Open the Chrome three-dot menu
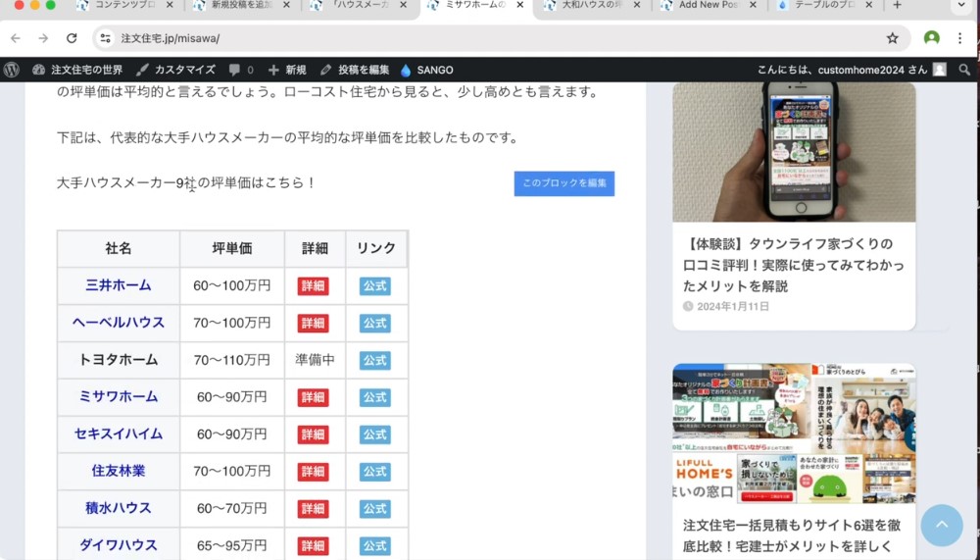The width and height of the screenshot is (980, 560). click(x=960, y=38)
